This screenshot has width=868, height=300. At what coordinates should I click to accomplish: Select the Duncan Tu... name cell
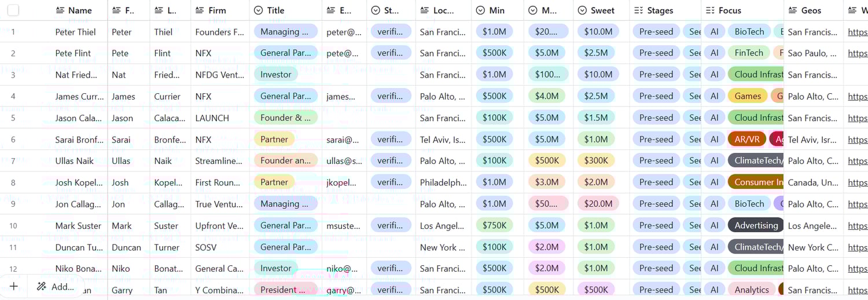[x=80, y=247]
